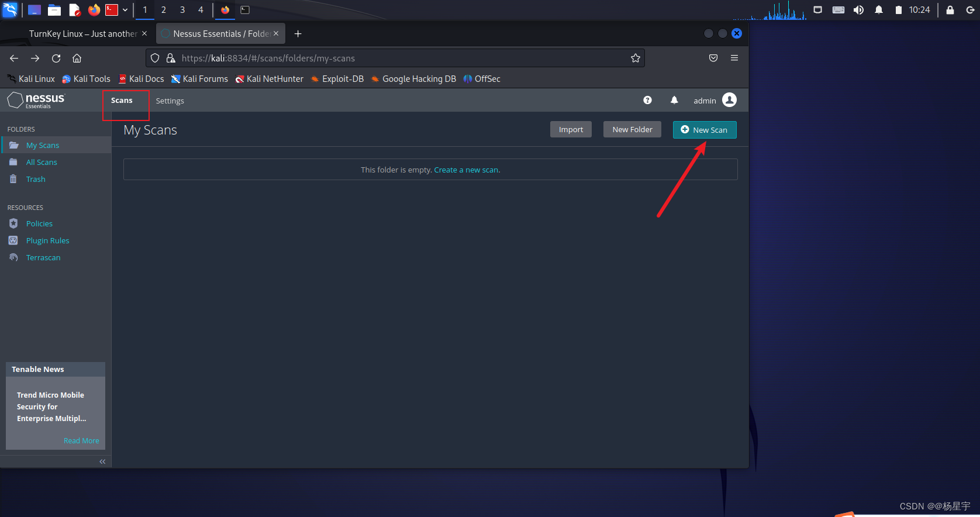This screenshot has width=980, height=517.
Task: Click the panel clock showing 10:24
Action: point(919,10)
